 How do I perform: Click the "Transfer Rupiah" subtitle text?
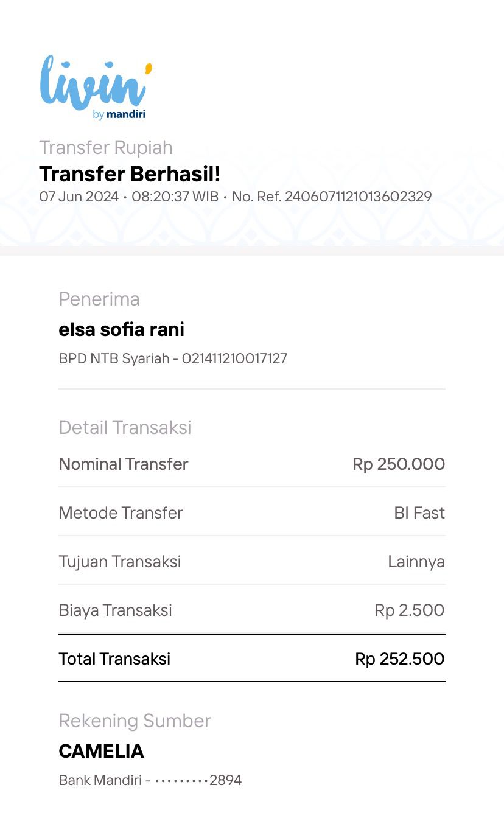(x=106, y=147)
